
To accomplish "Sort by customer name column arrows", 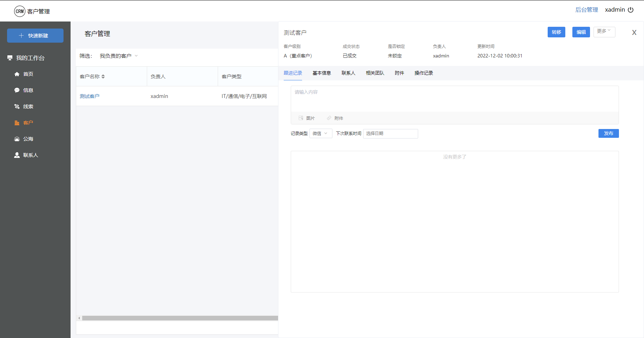I will pyautogui.click(x=103, y=76).
